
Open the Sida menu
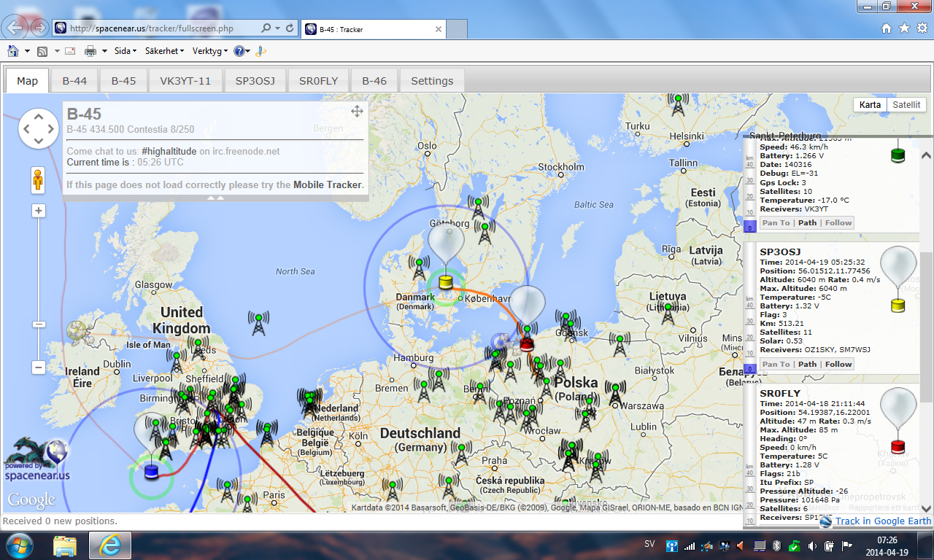tap(126, 51)
